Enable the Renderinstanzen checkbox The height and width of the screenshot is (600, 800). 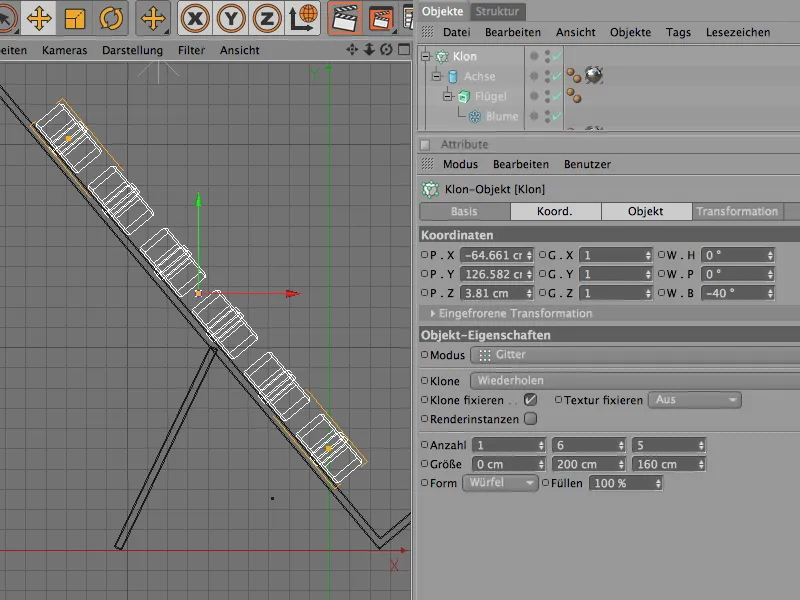530,418
